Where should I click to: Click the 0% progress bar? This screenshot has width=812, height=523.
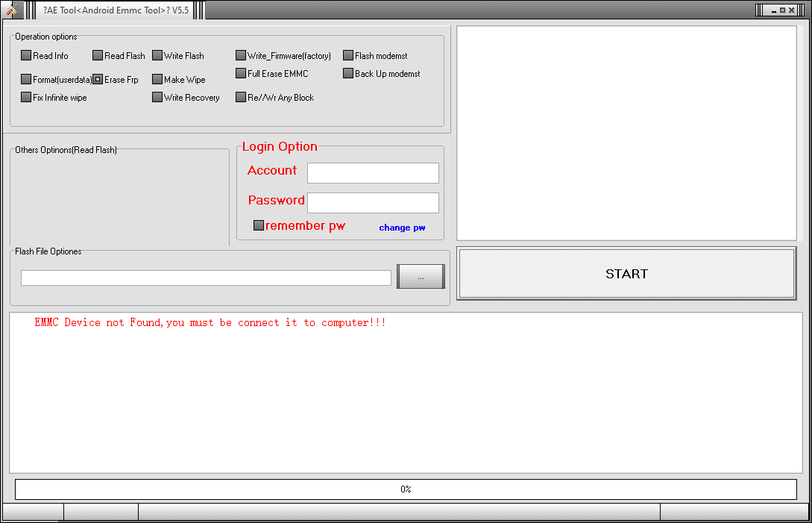click(x=406, y=489)
